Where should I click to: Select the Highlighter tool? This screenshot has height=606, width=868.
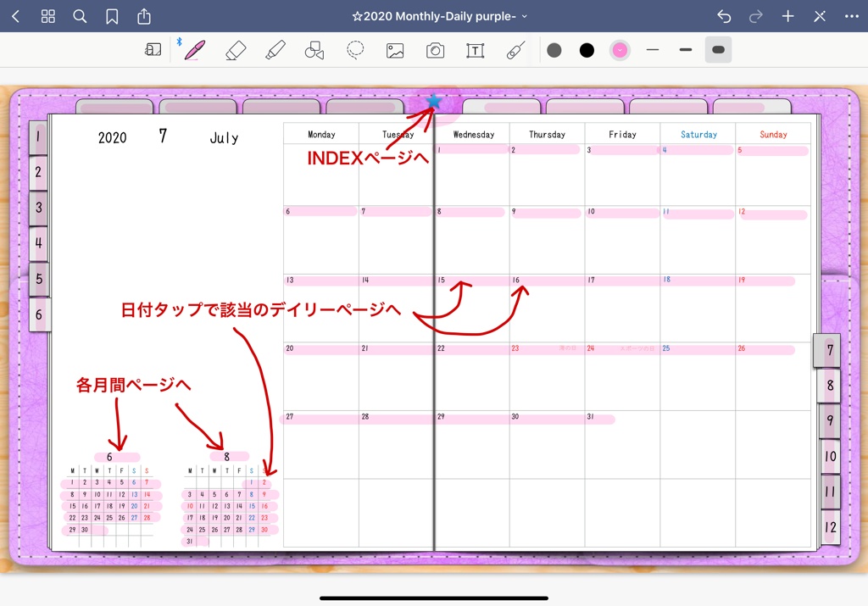pos(275,50)
